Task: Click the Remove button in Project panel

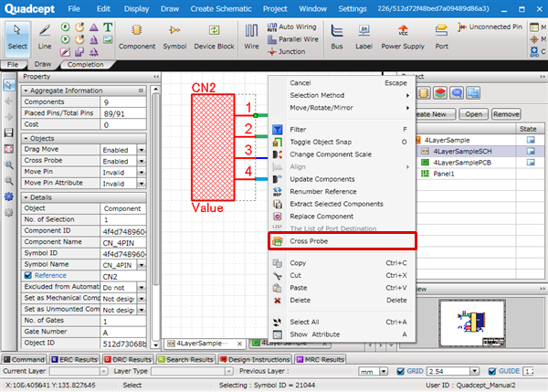Action: coord(506,114)
